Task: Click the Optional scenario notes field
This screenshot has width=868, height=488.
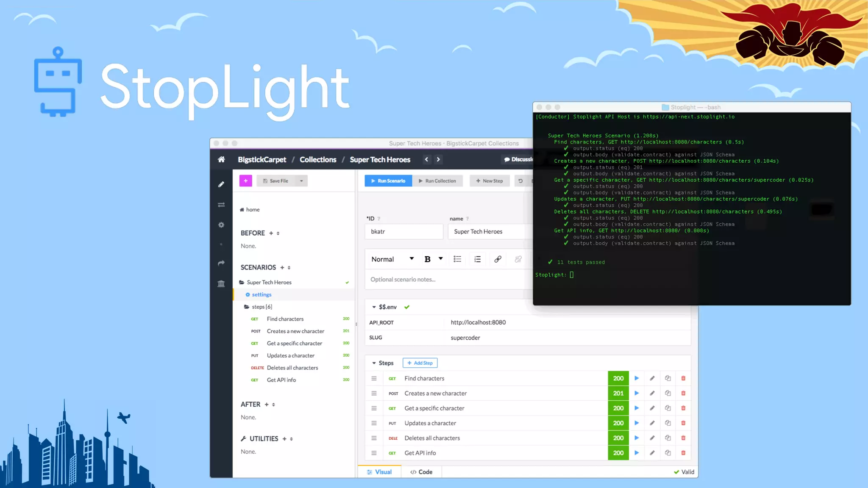Action: 445,280
